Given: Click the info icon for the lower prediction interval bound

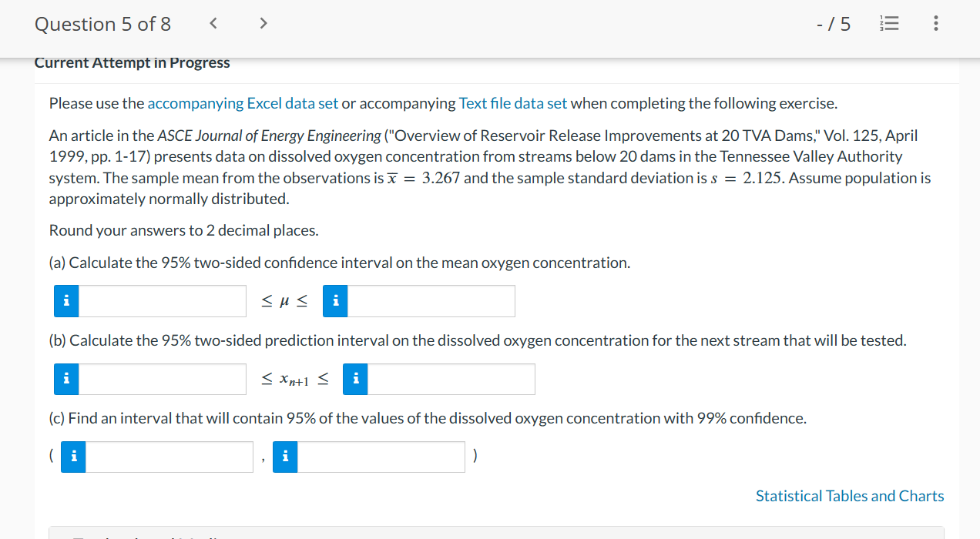Looking at the screenshot, I should pyautogui.click(x=66, y=379).
